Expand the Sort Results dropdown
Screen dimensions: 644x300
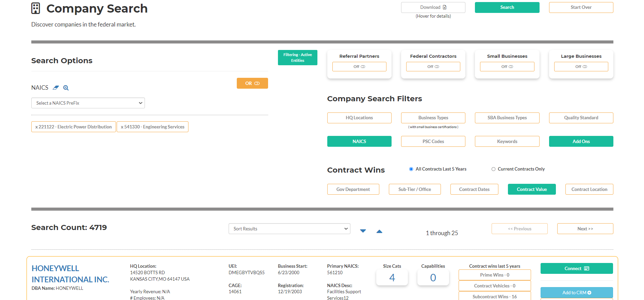(x=289, y=229)
